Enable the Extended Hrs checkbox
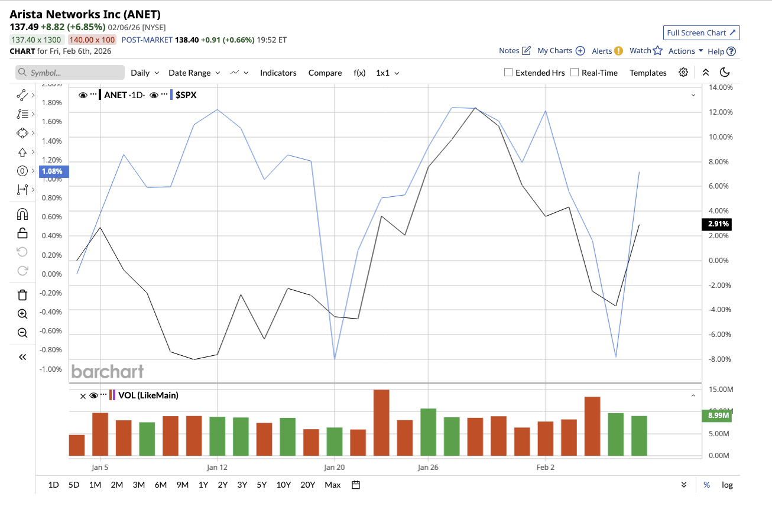772x532 pixels. [x=508, y=73]
